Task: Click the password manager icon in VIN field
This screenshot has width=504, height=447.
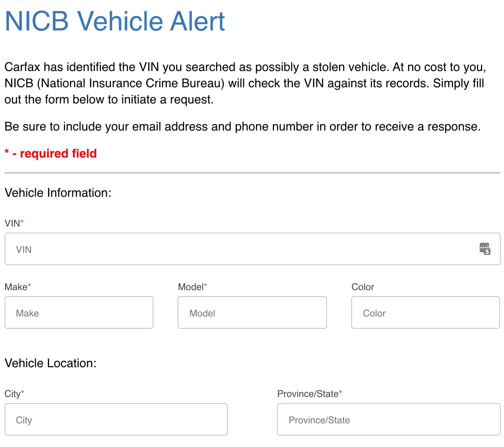Action: tap(485, 249)
